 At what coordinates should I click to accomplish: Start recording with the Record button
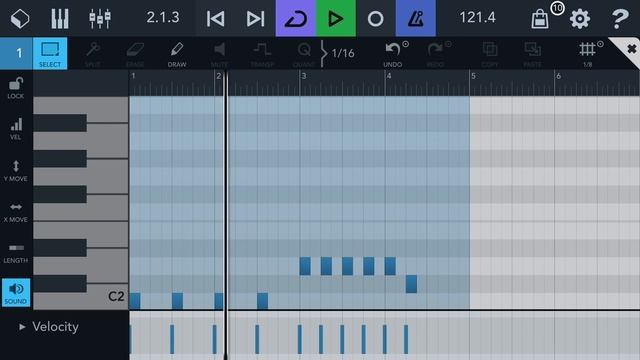[376, 18]
